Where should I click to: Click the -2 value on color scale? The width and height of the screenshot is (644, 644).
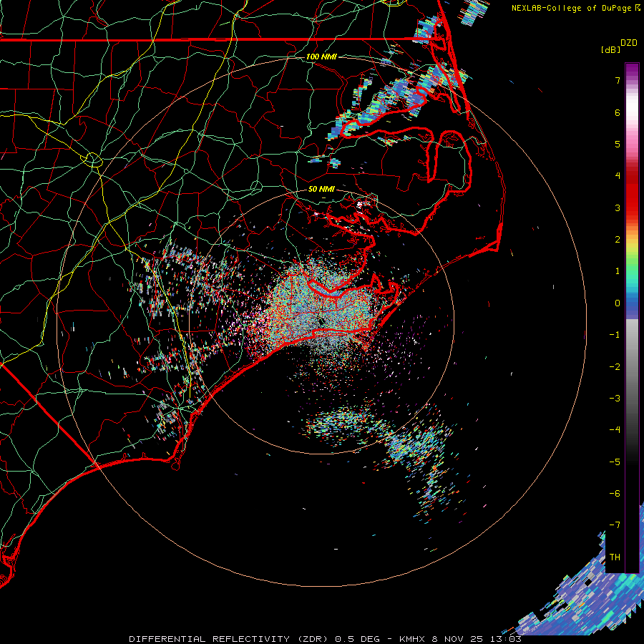pyautogui.click(x=615, y=367)
